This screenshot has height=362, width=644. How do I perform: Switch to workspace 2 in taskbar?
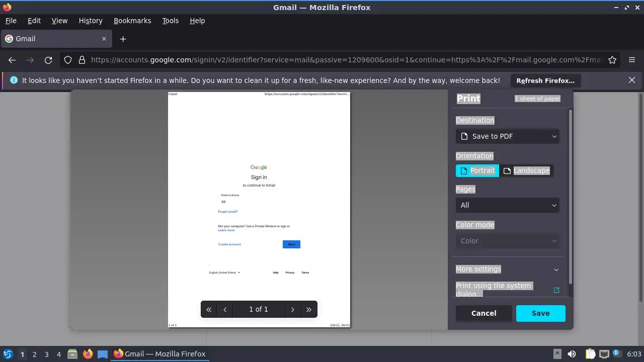[x=34, y=354]
